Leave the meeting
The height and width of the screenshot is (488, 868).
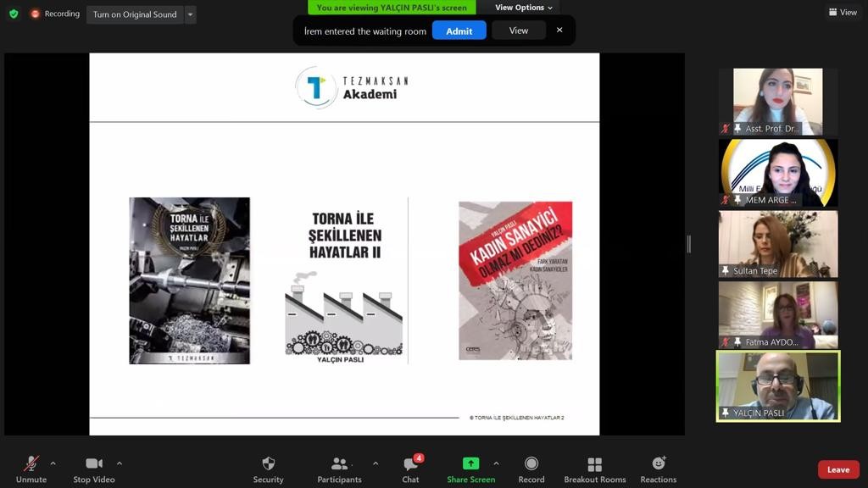pos(838,469)
